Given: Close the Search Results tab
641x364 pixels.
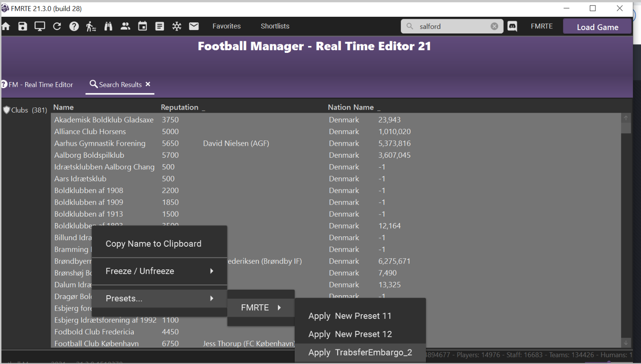Looking at the screenshot, I should point(148,84).
